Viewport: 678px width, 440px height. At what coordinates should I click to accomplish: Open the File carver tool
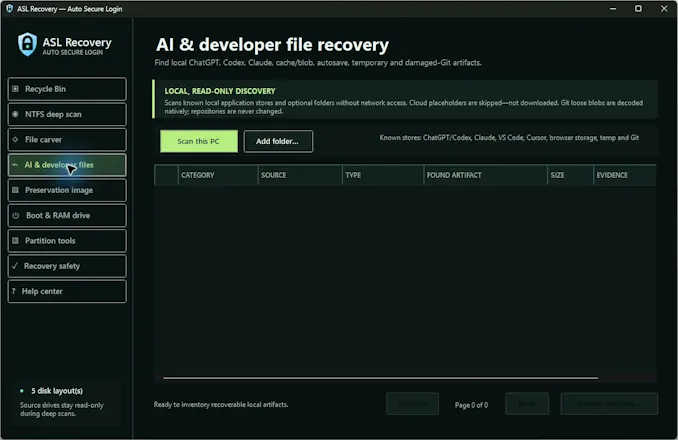[x=67, y=140]
